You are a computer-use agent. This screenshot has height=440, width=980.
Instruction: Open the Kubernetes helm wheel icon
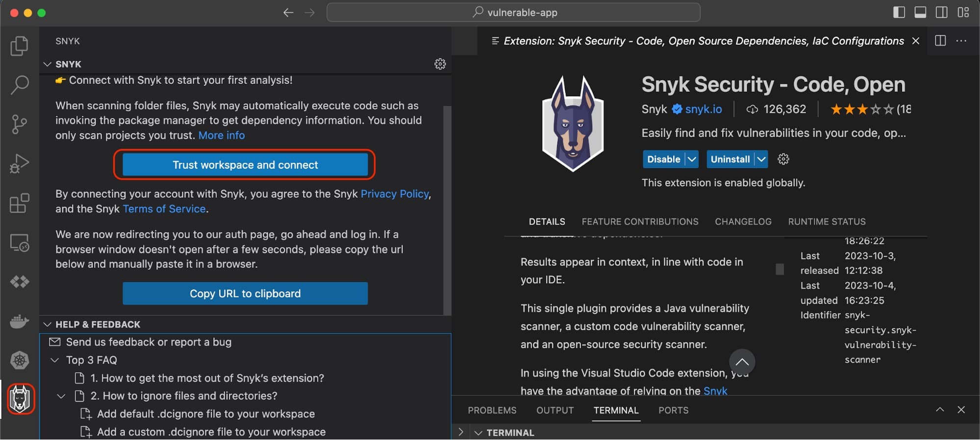pos(20,361)
